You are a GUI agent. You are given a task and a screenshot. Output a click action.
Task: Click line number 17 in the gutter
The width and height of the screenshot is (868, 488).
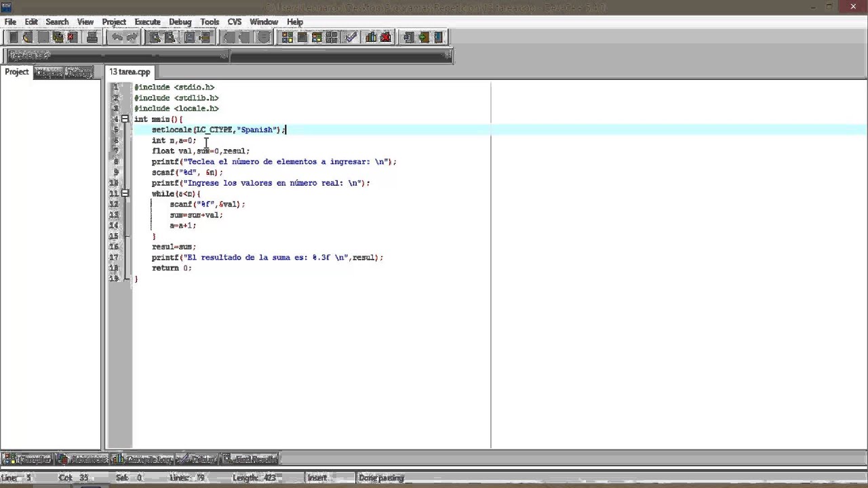coord(114,258)
